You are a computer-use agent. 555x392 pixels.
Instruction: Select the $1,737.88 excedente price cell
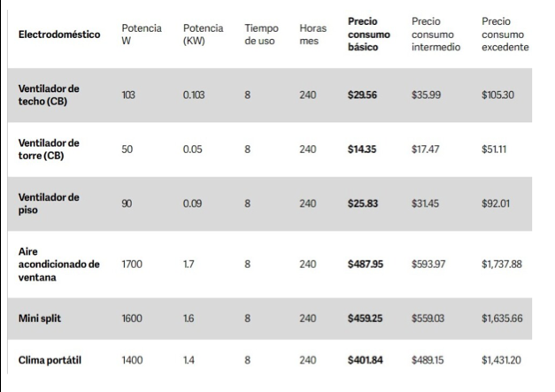502,265
